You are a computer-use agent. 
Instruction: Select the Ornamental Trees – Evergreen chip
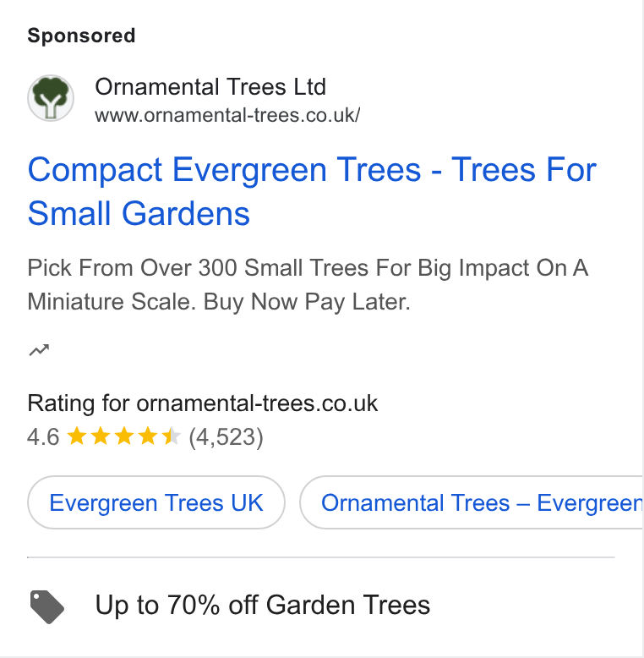472,502
